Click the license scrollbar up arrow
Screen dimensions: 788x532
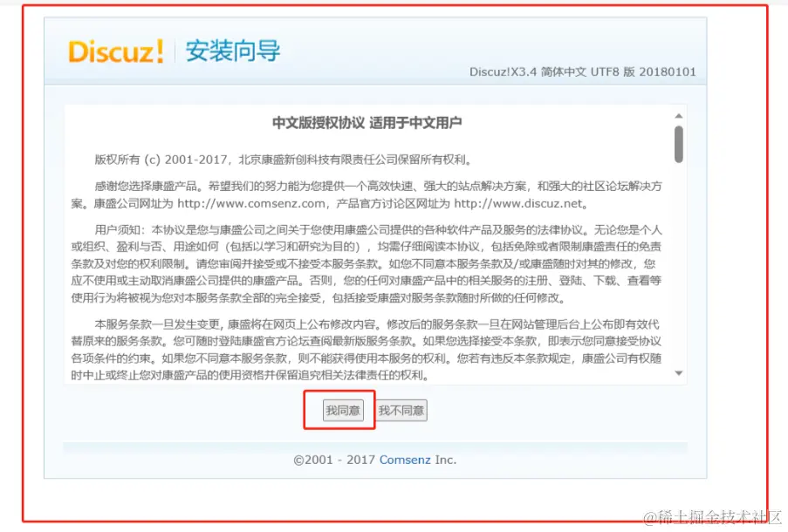(x=678, y=116)
